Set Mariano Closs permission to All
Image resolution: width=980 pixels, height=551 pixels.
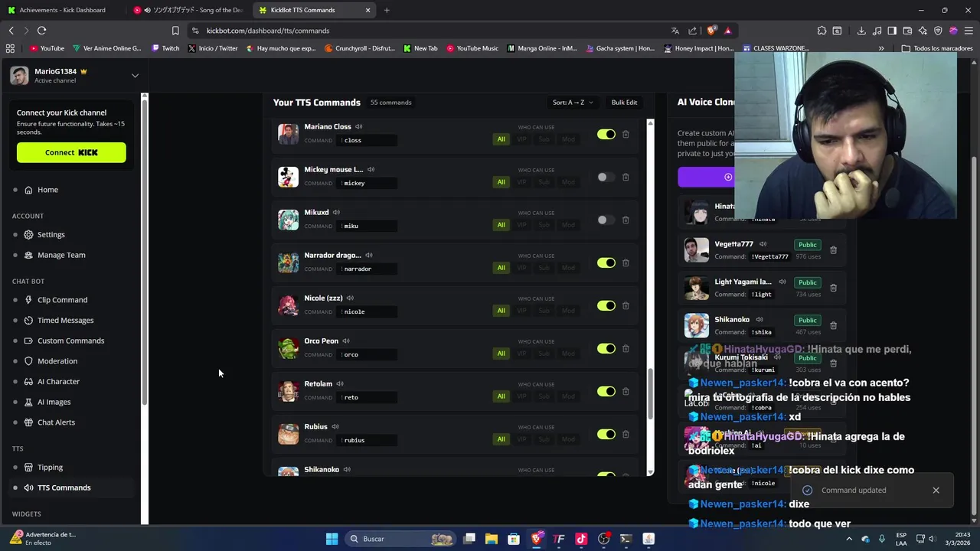point(501,139)
